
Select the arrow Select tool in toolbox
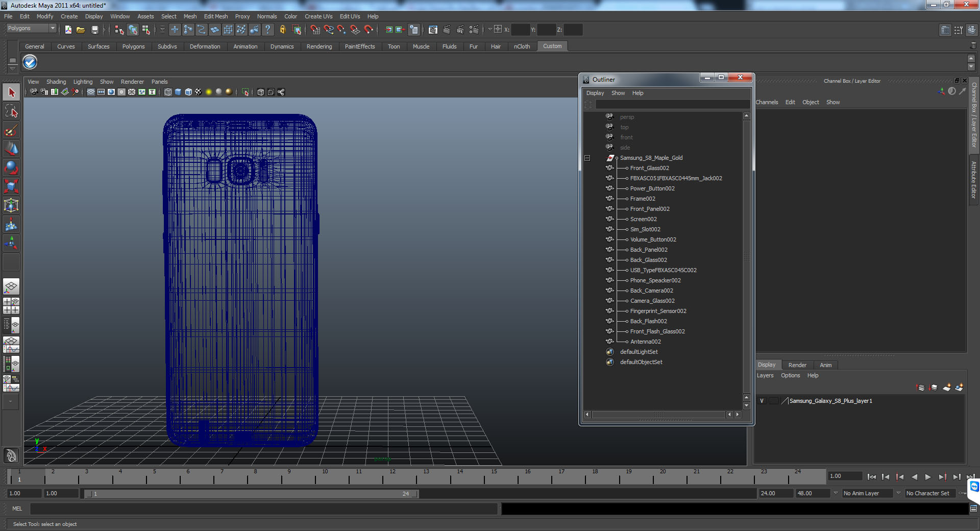[x=11, y=92]
